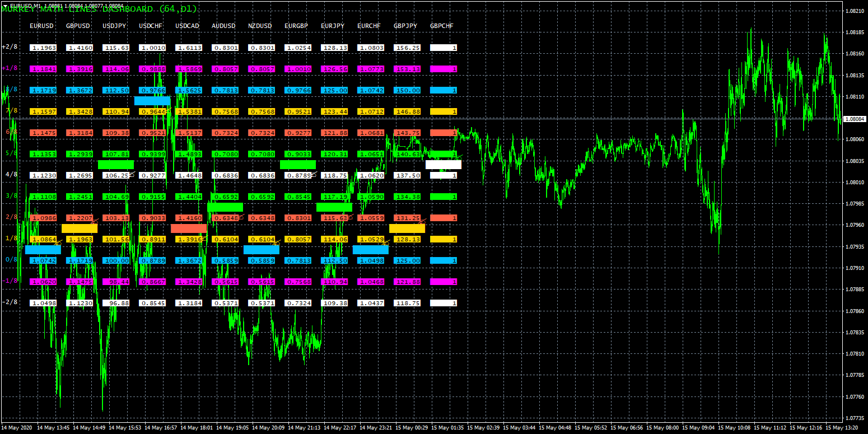Click EURJPY -2/8 value 109.38
This screenshot has height=434, width=868.
334,303
